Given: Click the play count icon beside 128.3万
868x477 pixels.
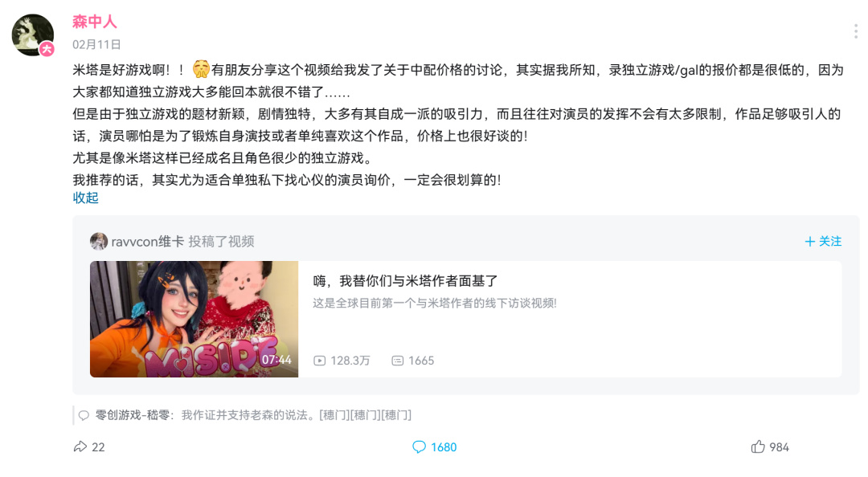Looking at the screenshot, I should 319,361.
